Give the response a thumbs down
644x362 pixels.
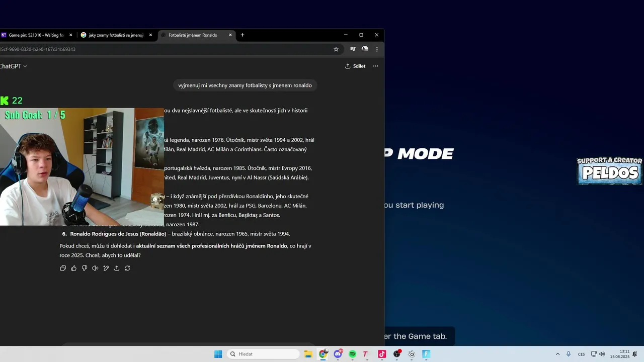(x=85, y=268)
